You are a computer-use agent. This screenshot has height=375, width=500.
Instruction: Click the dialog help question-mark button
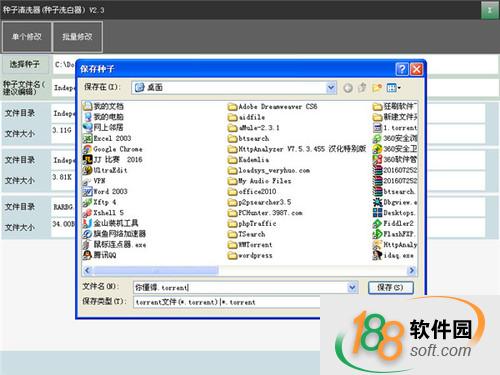pos(402,69)
